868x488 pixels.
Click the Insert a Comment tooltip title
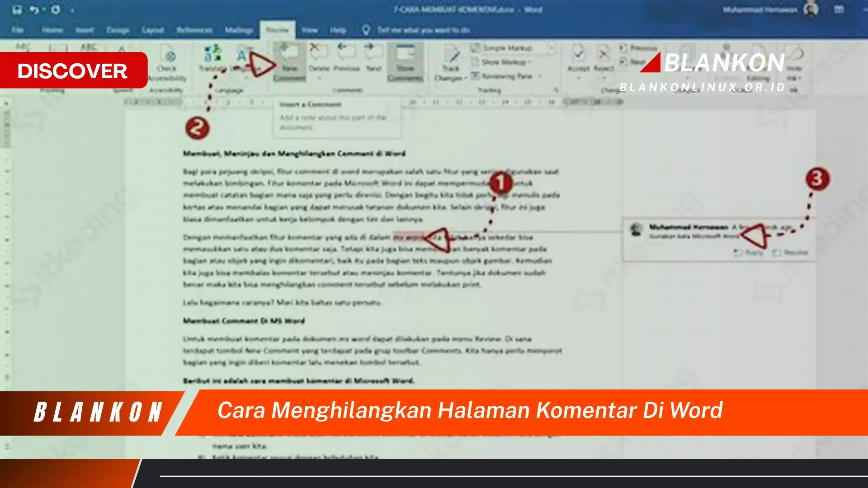(x=310, y=104)
